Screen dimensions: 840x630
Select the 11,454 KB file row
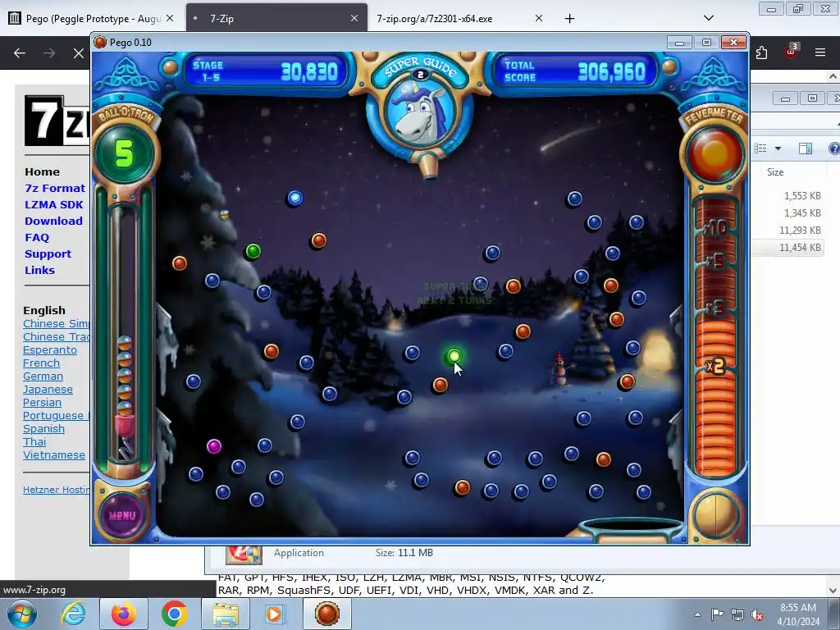(788, 247)
